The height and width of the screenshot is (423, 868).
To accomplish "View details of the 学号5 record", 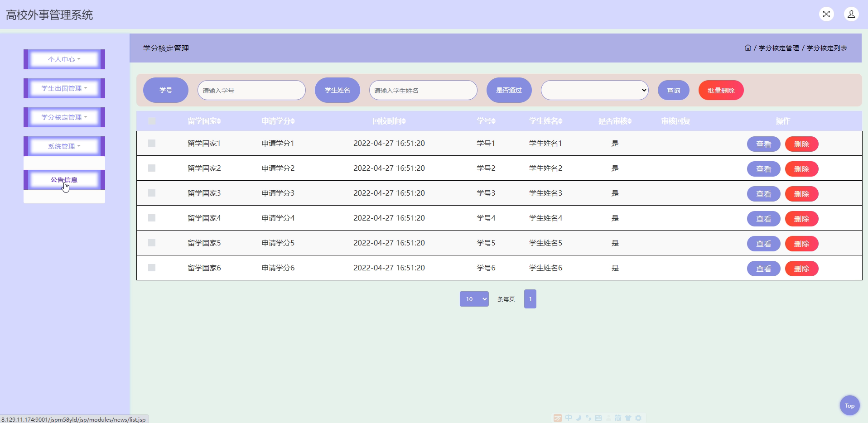I will (763, 244).
